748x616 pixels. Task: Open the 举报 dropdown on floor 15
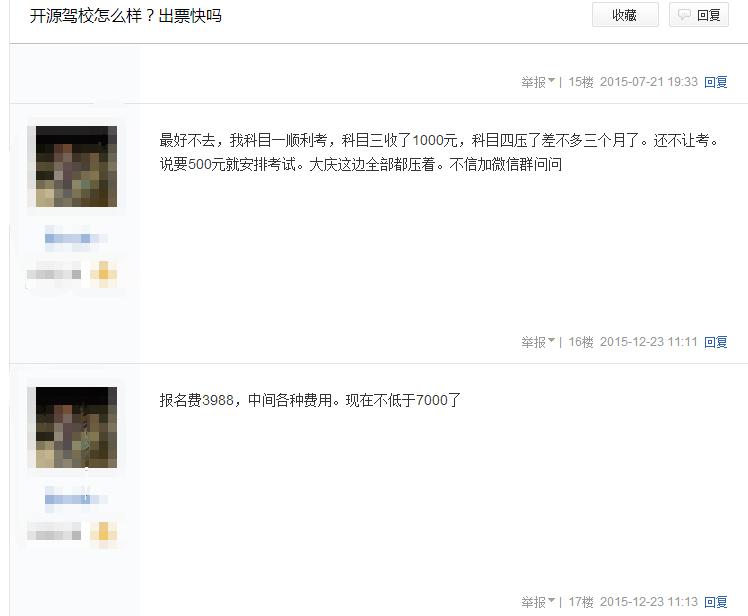[x=538, y=82]
